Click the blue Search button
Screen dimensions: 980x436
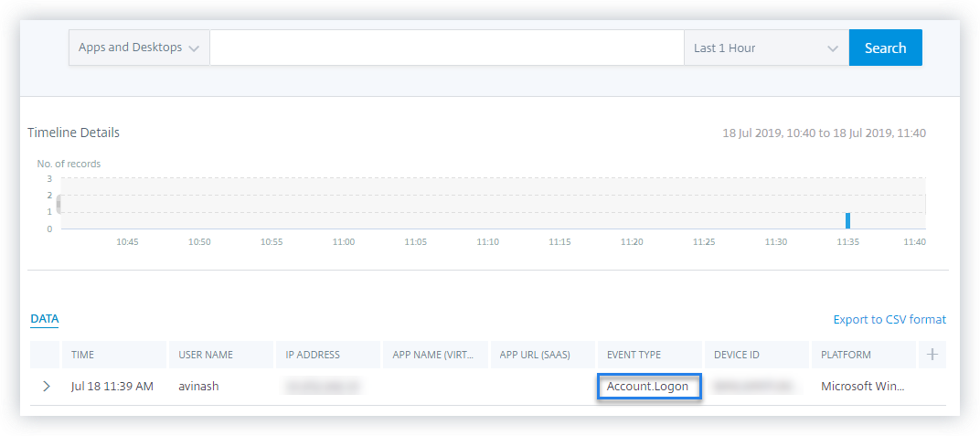(x=885, y=48)
